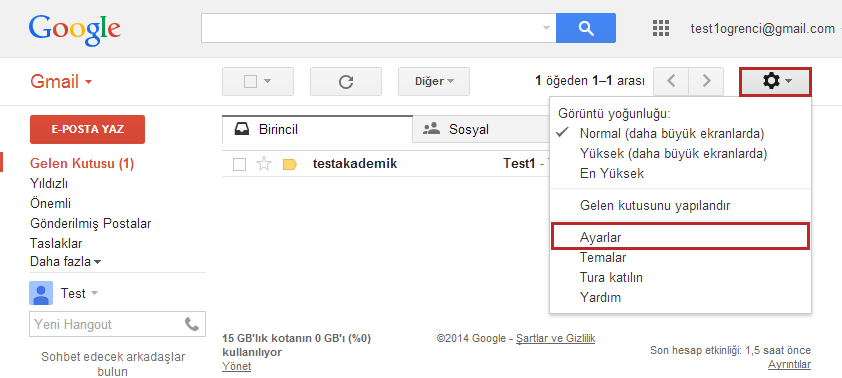Open the settings gear menu
This screenshot has height=378, width=842.
[x=775, y=82]
